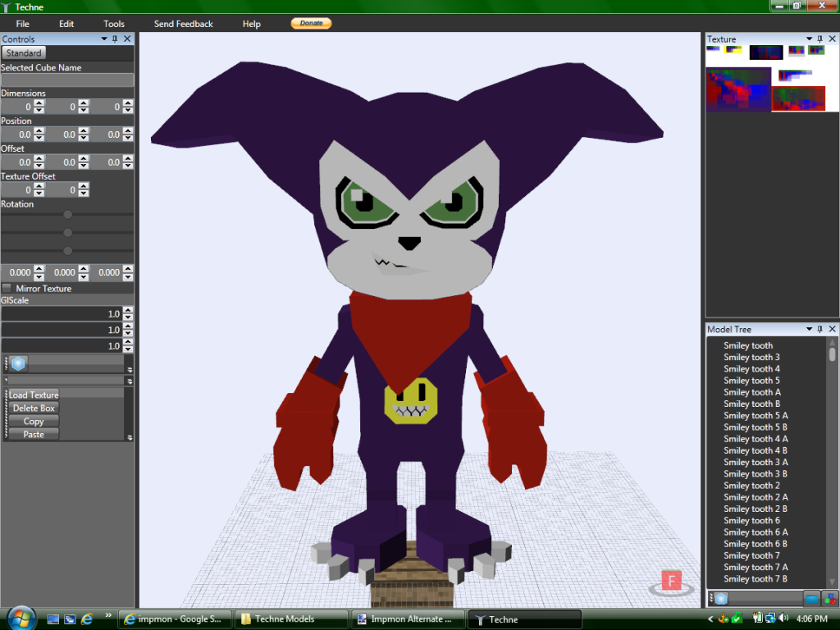Select 'Smiley tooth 5 A' in Model Tree
Image resolution: width=840 pixels, height=630 pixels.
coord(756,416)
